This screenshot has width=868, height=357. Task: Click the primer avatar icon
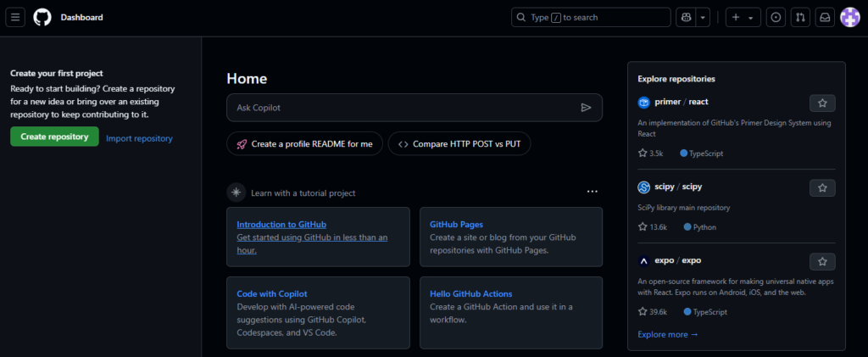point(644,103)
